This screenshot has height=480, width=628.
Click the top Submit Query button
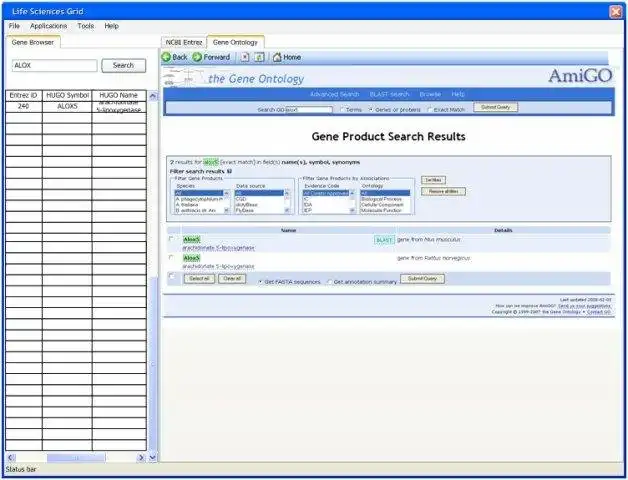pyautogui.click(x=495, y=107)
